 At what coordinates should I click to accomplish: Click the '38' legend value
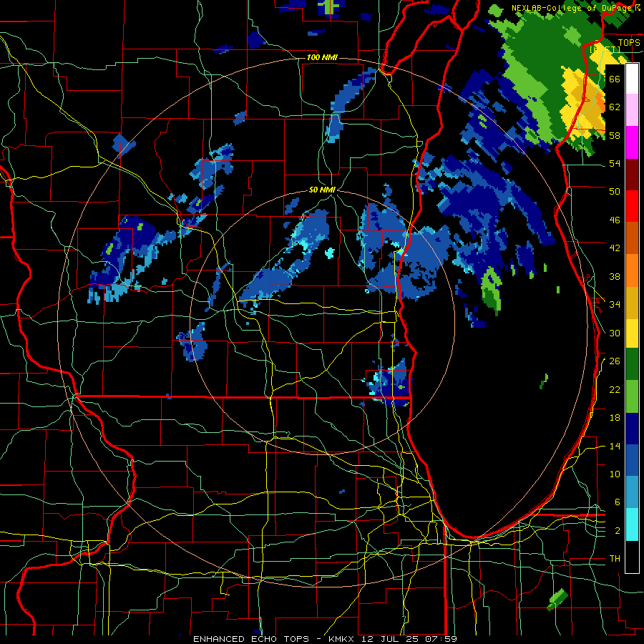(615, 276)
